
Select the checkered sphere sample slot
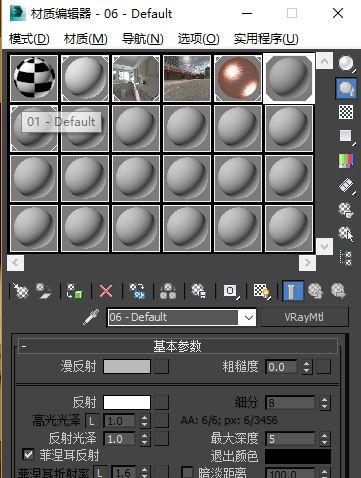pyautogui.click(x=34, y=78)
